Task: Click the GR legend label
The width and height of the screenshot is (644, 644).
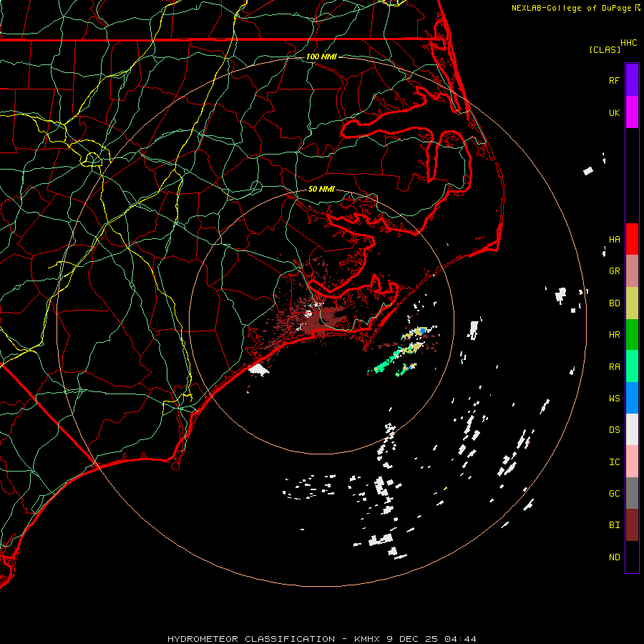Action: pos(615,271)
